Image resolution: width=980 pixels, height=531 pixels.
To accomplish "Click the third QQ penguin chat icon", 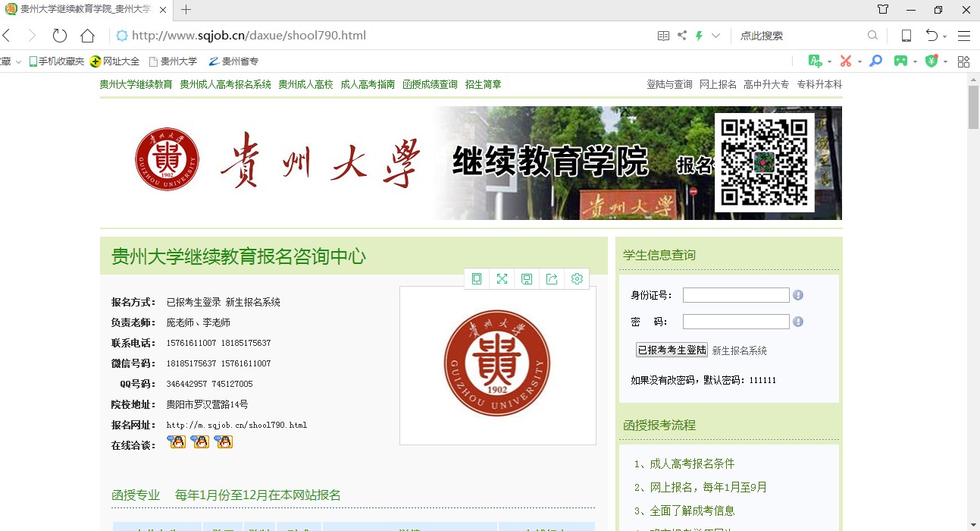I will 224,441.
